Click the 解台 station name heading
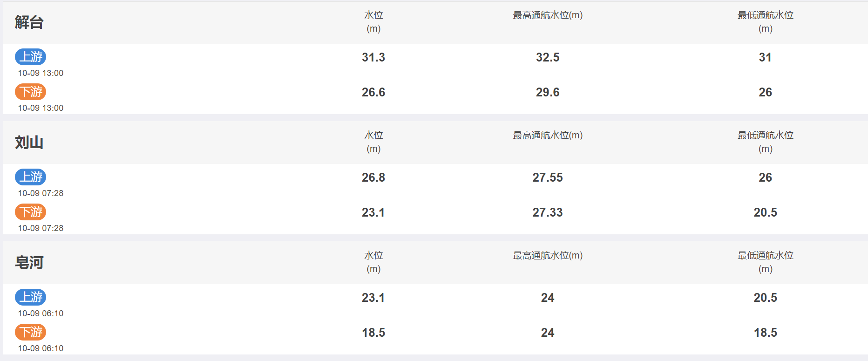Image resolution: width=868 pixels, height=361 pixels. [x=29, y=22]
